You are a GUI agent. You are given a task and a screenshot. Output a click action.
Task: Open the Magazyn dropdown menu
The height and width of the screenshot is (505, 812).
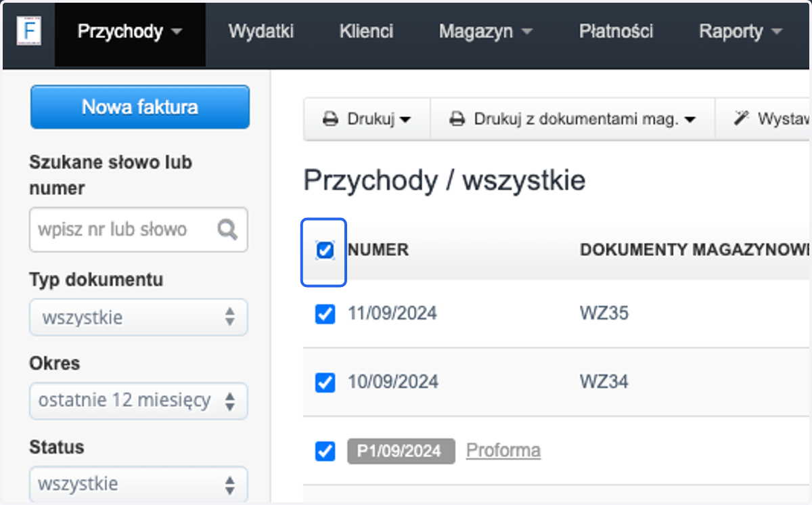click(x=485, y=32)
